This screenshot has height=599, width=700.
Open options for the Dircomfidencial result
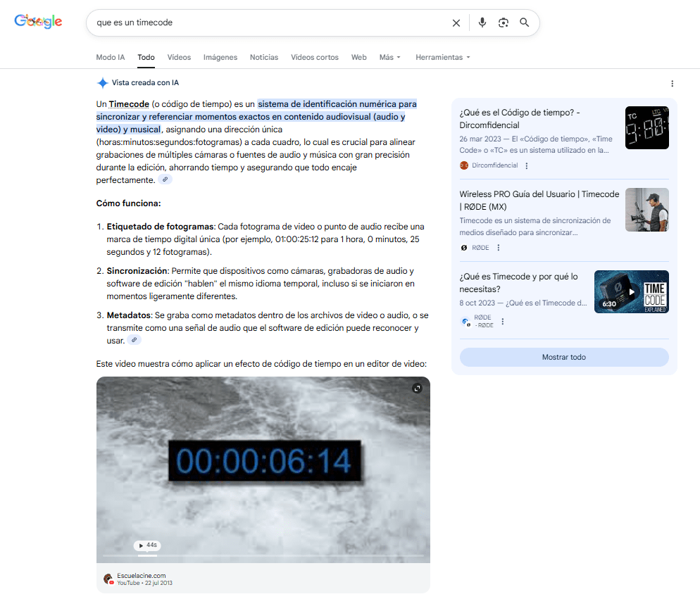526,165
